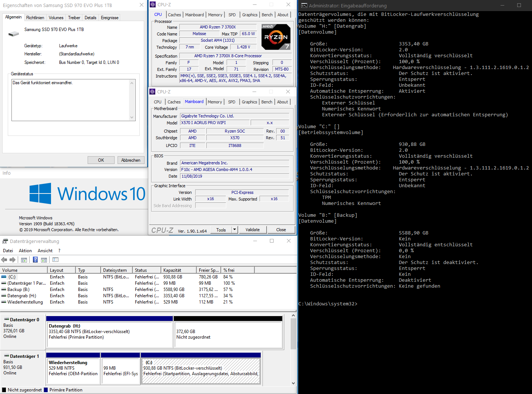Click forward arrow in Datenträgerverwaltung toolbar
The height and width of the screenshot is (394, 532).
13,260
